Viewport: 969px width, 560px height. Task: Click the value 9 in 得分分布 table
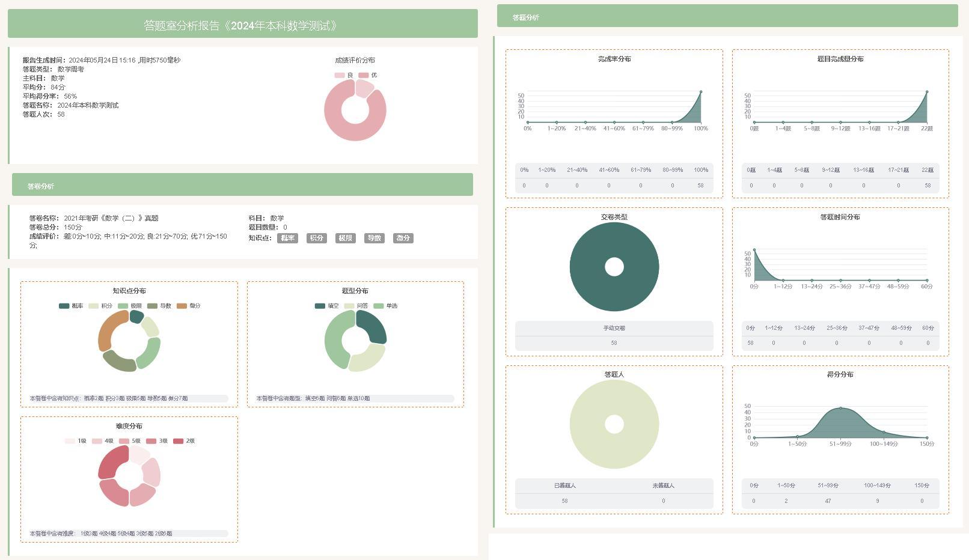pyautogui.click(x=878, y=501)
